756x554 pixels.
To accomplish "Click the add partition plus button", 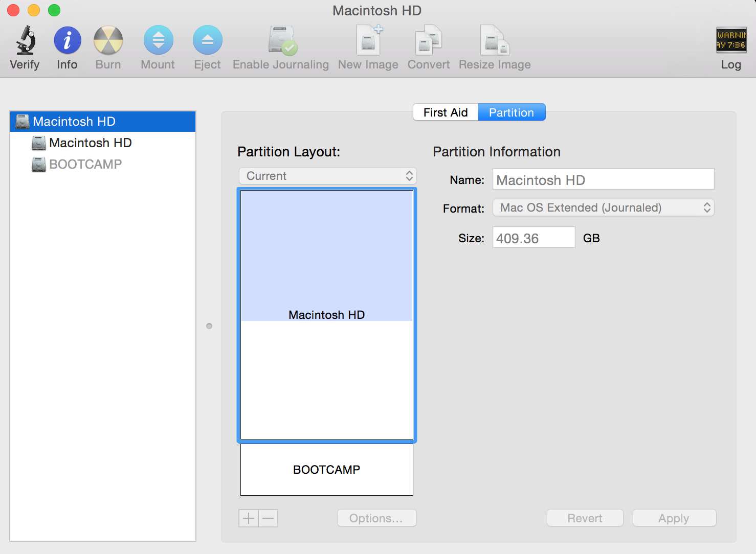I will [x=249, y=518].
